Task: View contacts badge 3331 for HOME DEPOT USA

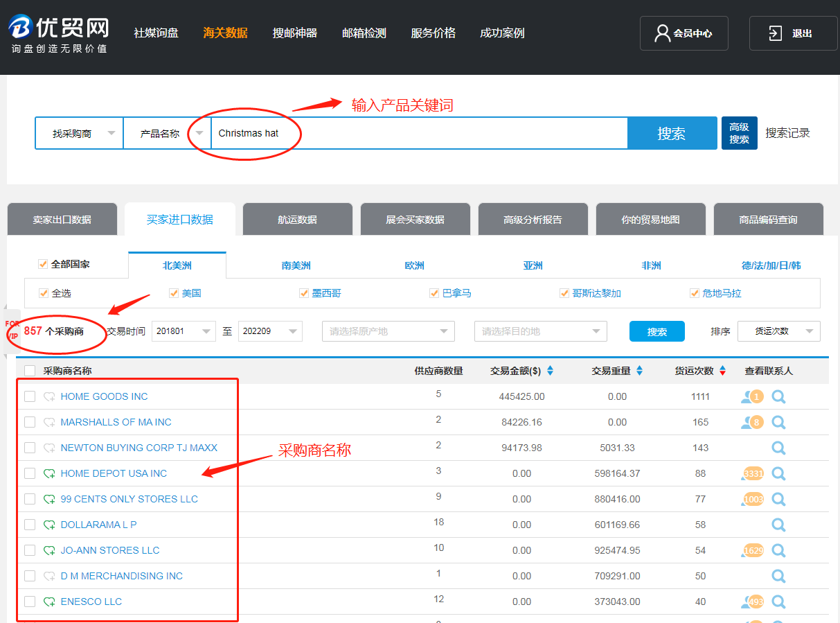Action: tap(752, 473)
